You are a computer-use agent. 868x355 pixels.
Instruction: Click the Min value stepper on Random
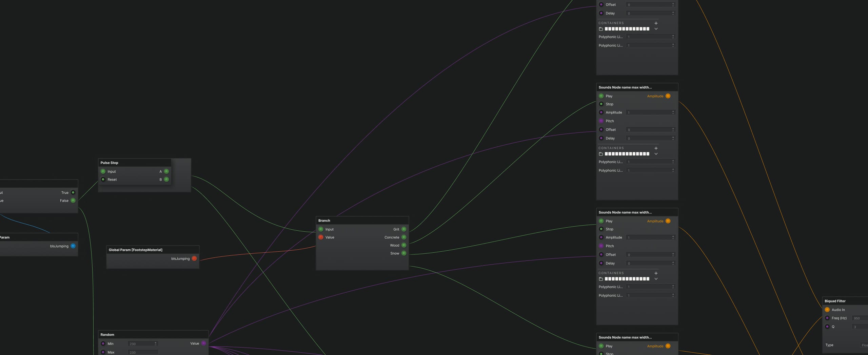point(156,343)
